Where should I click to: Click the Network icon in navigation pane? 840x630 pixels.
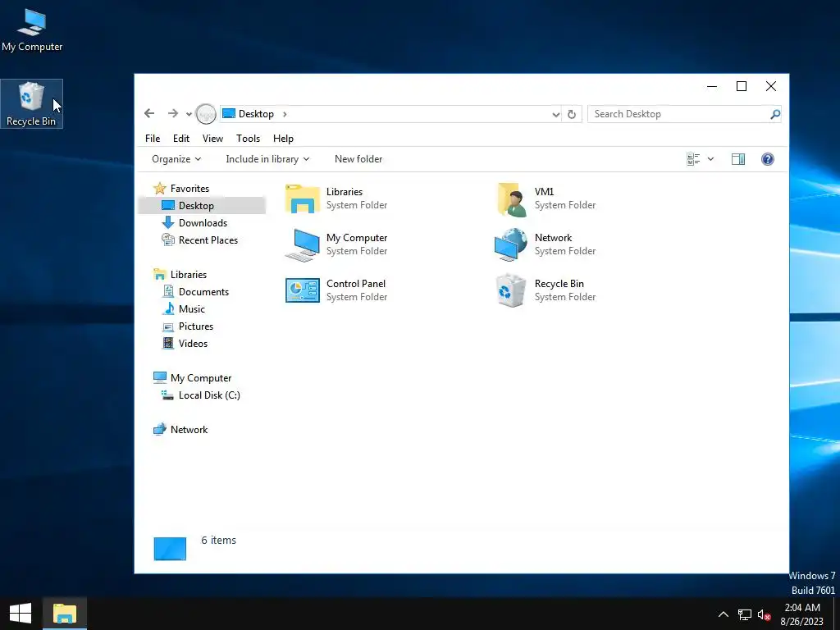tap(160, 429)
